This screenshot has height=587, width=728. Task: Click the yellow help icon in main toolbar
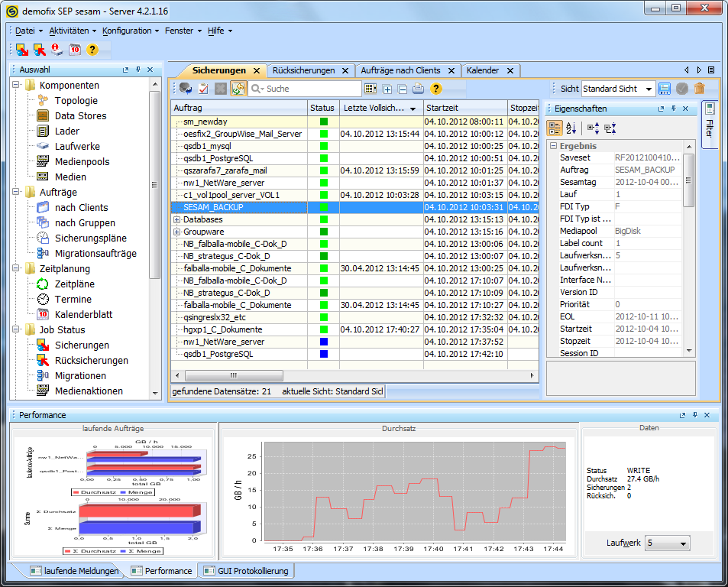pos(92,50)
